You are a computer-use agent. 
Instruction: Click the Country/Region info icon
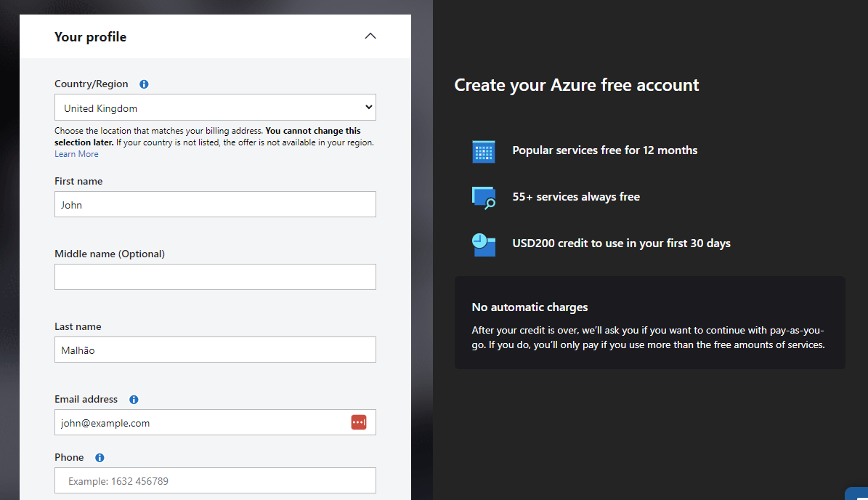[144, 84]
